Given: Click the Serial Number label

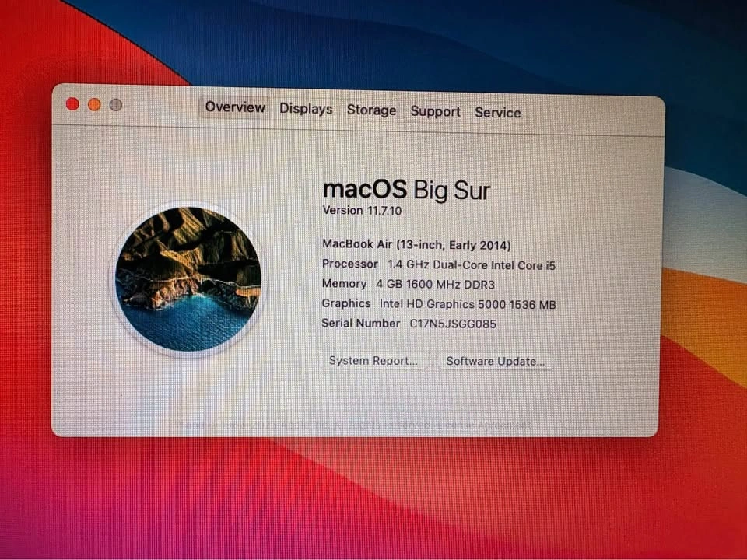Looking at the screenshot, I should point(361,324).
